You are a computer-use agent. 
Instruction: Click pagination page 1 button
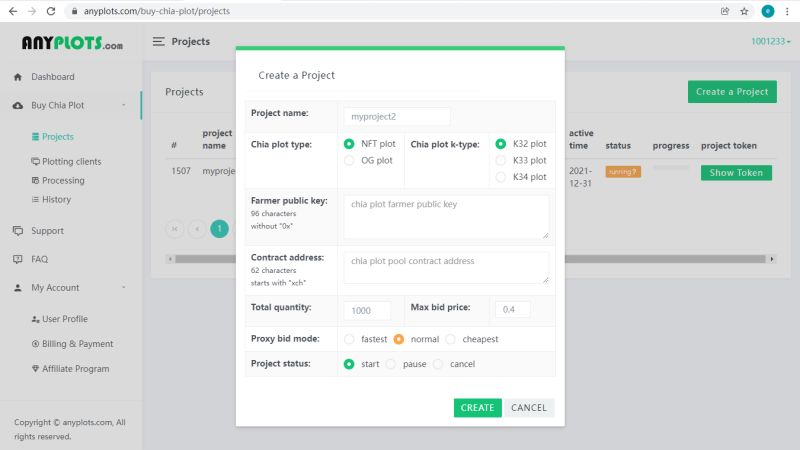[x=220, y=229]
